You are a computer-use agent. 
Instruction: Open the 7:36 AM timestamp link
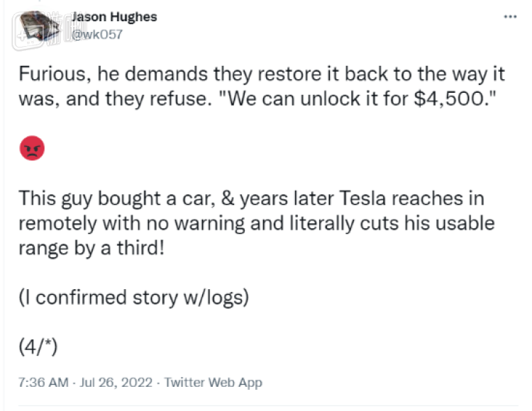point(43,383)
